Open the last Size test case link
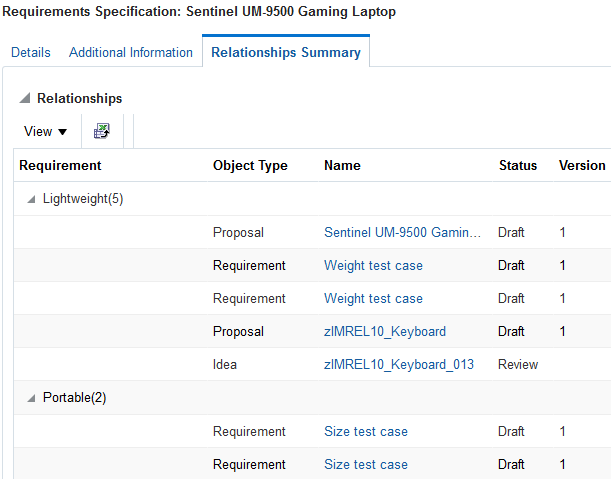Viewport: 611px width, 479px height. (366, 464)
